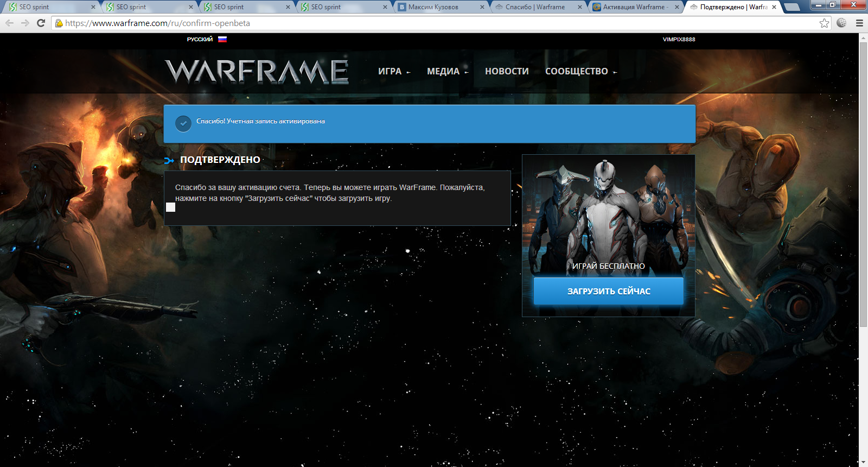Screen dimensions: 868x467
Task: Open the ИГРА dropdown menu
Action: [x=394, y=71]
